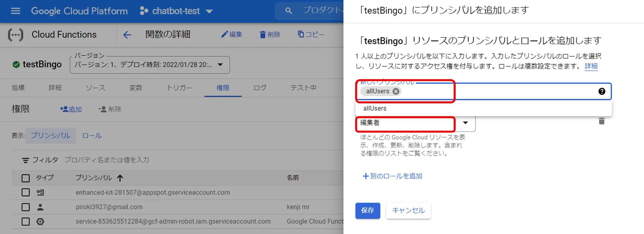
Task: Click the 削除 trash button in toolbar
Action: 270,34
